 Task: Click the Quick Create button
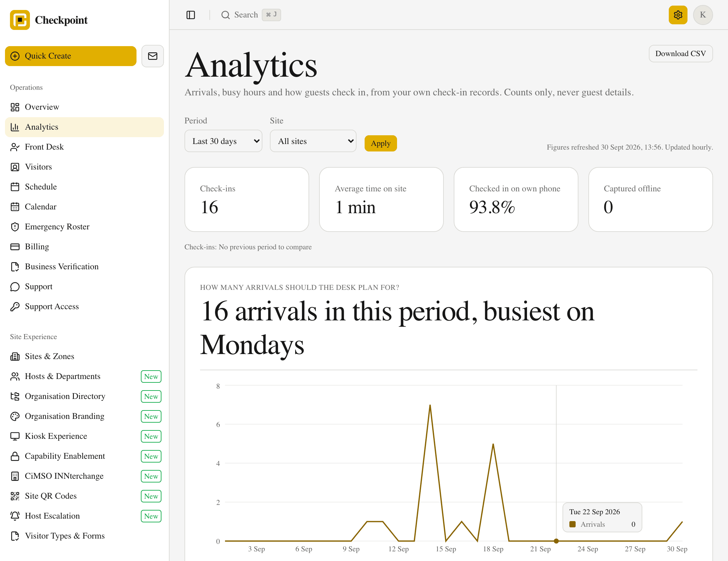[x=71, y=56]
